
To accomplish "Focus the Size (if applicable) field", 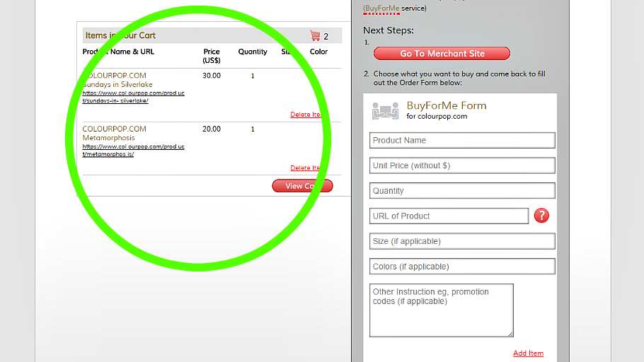I will click(x=462, y=241).
